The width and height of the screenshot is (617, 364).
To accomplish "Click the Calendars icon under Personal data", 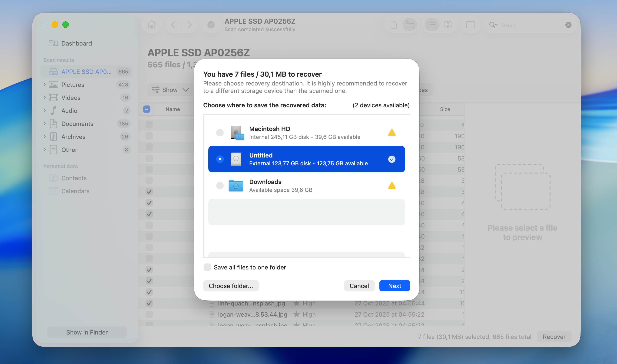I will 53,191.
